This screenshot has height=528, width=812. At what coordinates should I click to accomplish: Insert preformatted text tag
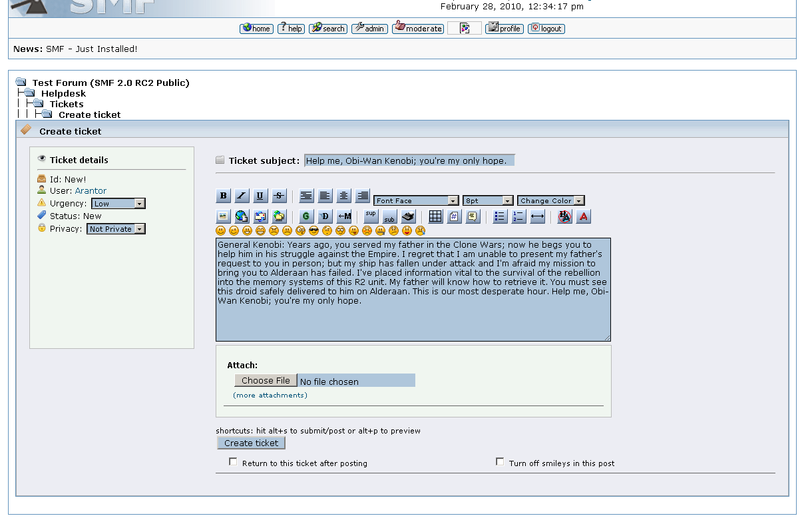point(306,196)
